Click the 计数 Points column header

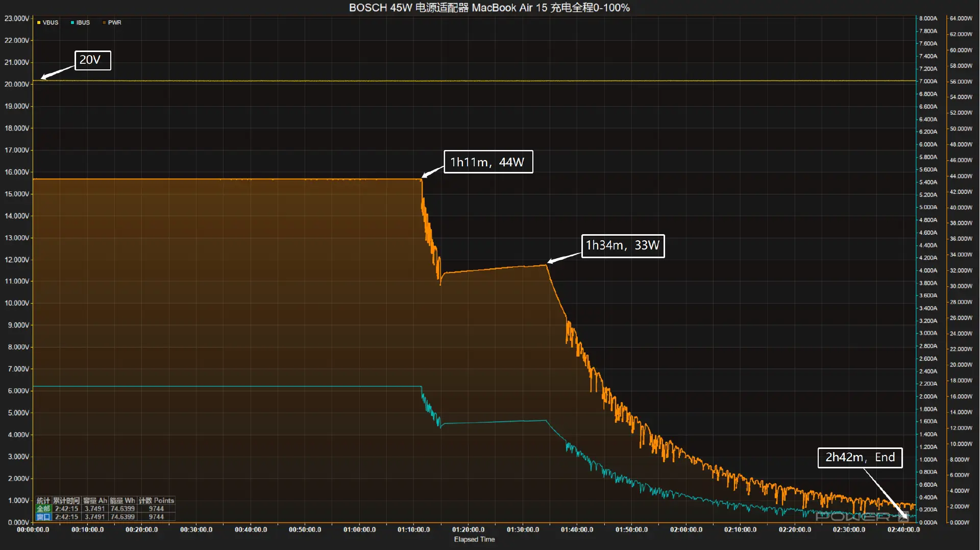pyautogui.click(x=156, y=501)
